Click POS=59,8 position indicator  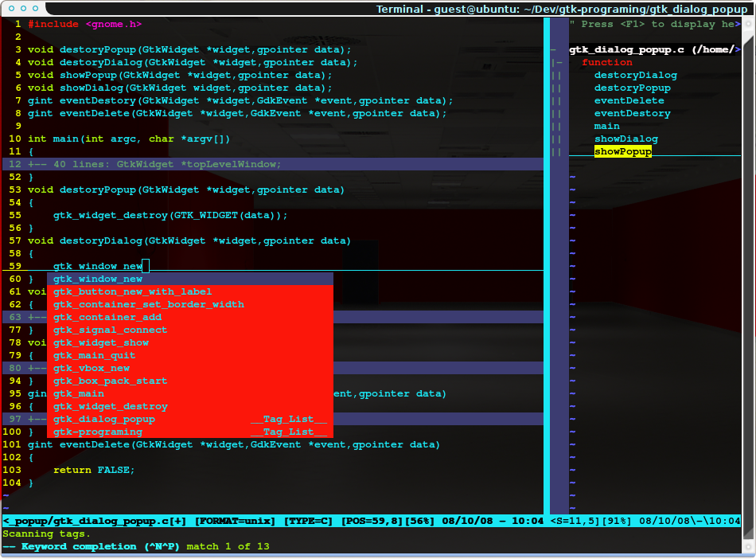(372, 521)
